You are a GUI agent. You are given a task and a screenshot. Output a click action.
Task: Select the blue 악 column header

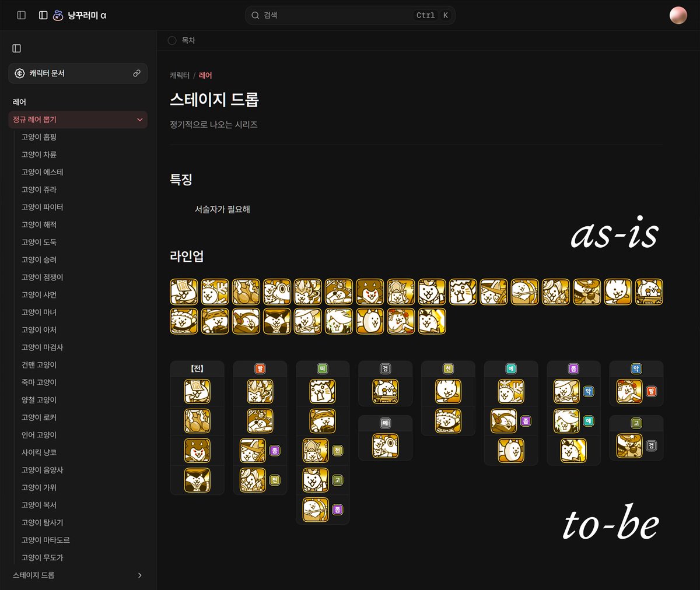tap(636, 369)
